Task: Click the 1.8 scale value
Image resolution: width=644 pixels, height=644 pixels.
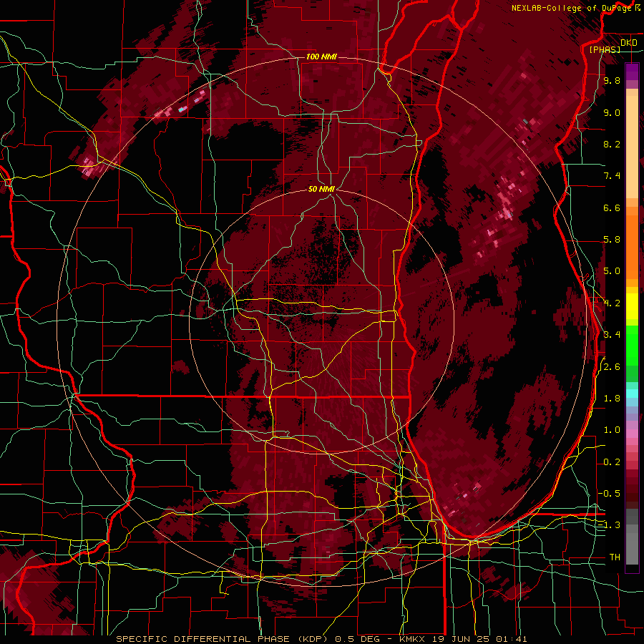Action: 612,399
